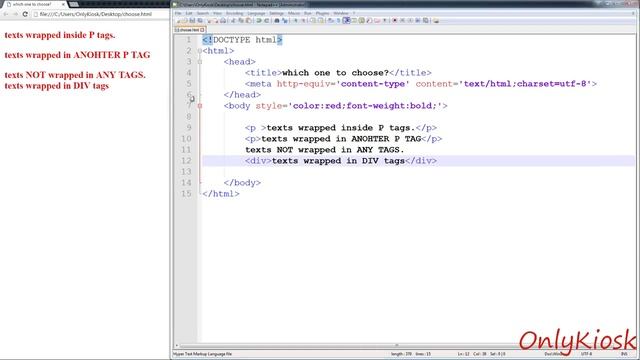Viewport: 640px width, 360px height.
Task: Click Synchronize Vertical Scrolling icon
Action: coord(313,20)
